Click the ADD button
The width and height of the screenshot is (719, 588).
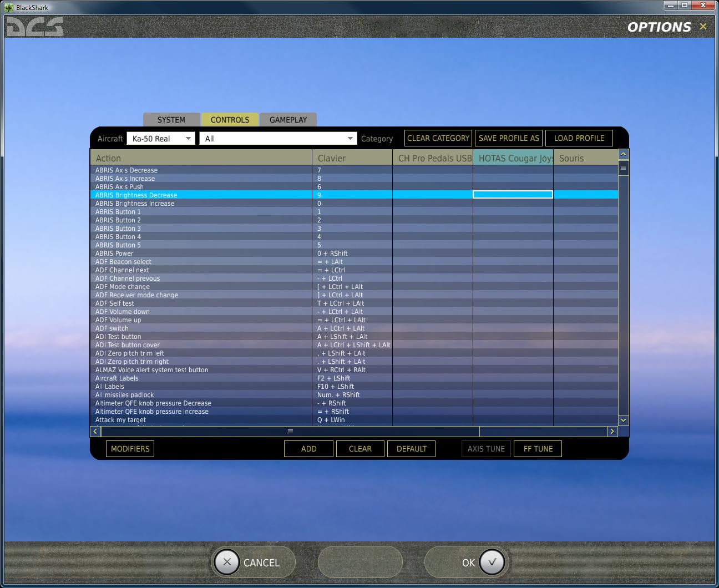click(308, 449)
